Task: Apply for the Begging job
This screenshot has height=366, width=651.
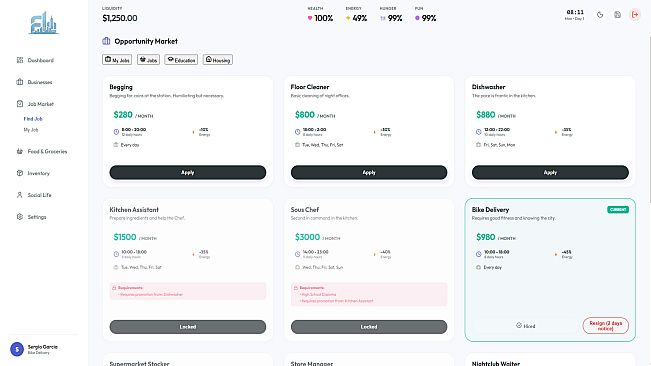Action: (188, 172)
